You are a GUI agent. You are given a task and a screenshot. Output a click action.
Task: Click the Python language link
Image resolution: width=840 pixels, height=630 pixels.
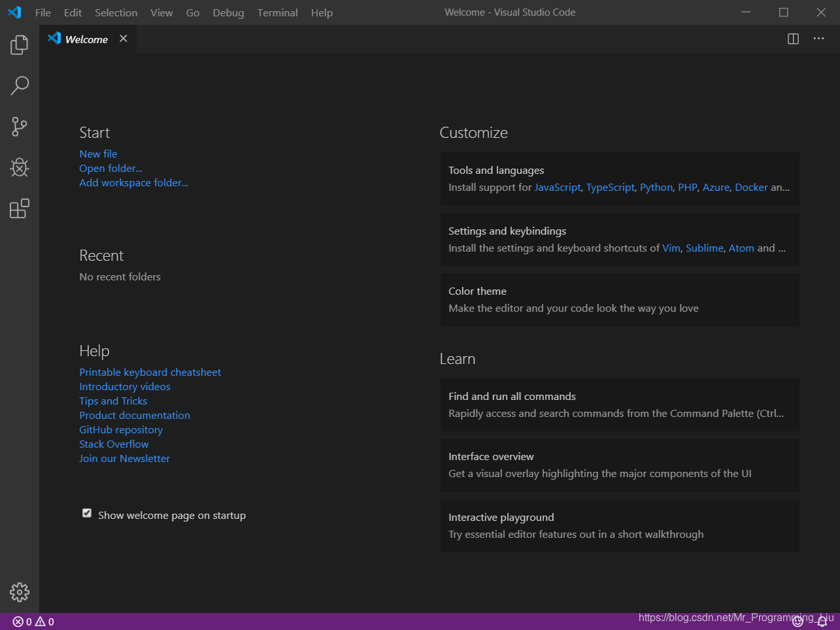pos(656,188)
